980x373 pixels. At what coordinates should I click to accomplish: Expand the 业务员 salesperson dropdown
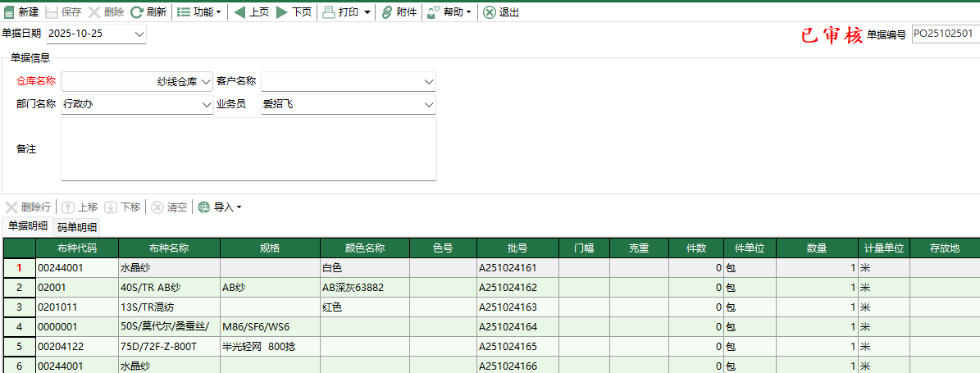428,105
